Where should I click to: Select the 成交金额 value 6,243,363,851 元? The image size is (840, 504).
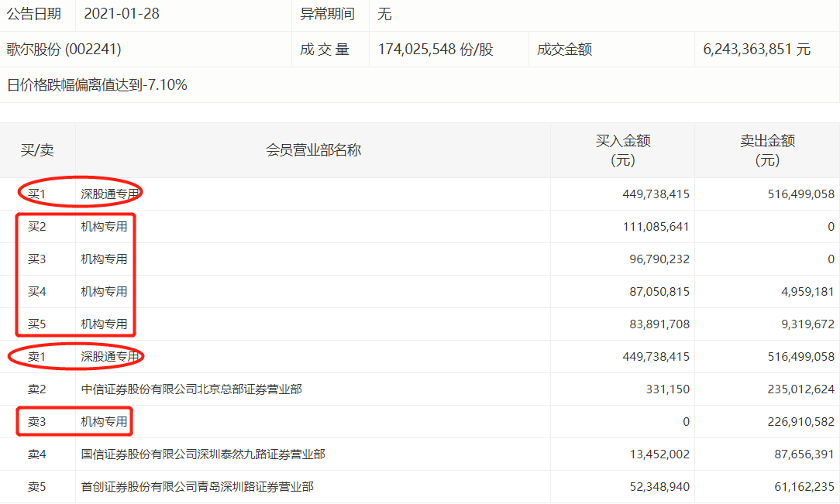pos(756,50)
